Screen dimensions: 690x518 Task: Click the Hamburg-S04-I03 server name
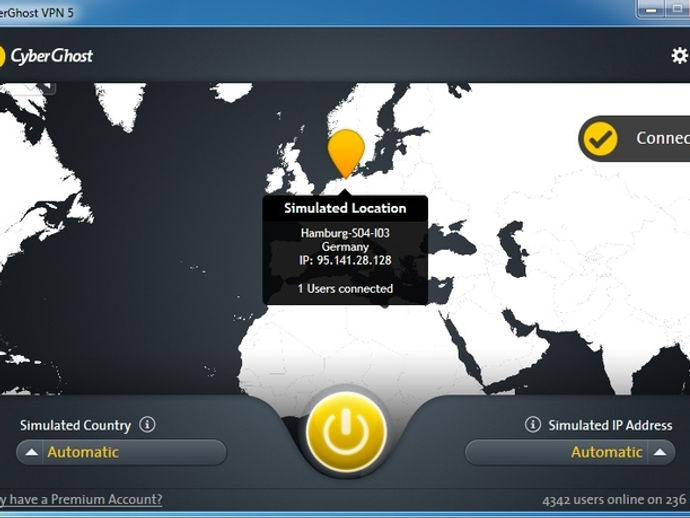click(x=345, y=233)
